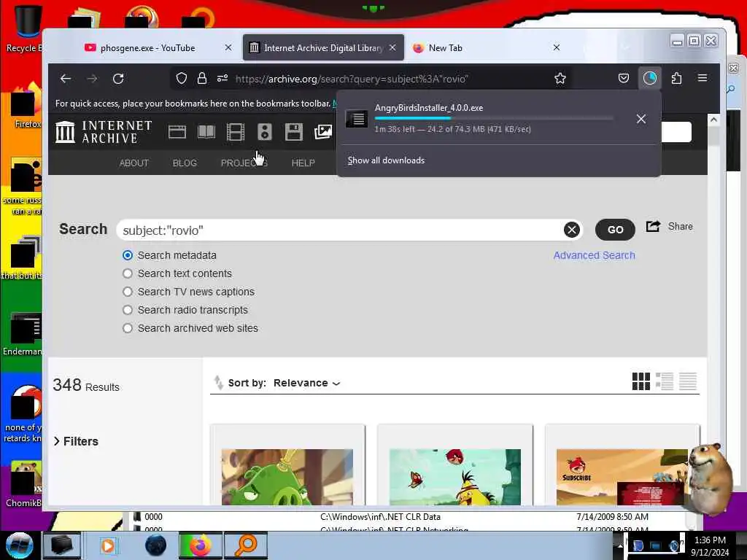The image size is (747, 560).
Task: Click the padlock site security icon
Action: click(x=202, y=78)
